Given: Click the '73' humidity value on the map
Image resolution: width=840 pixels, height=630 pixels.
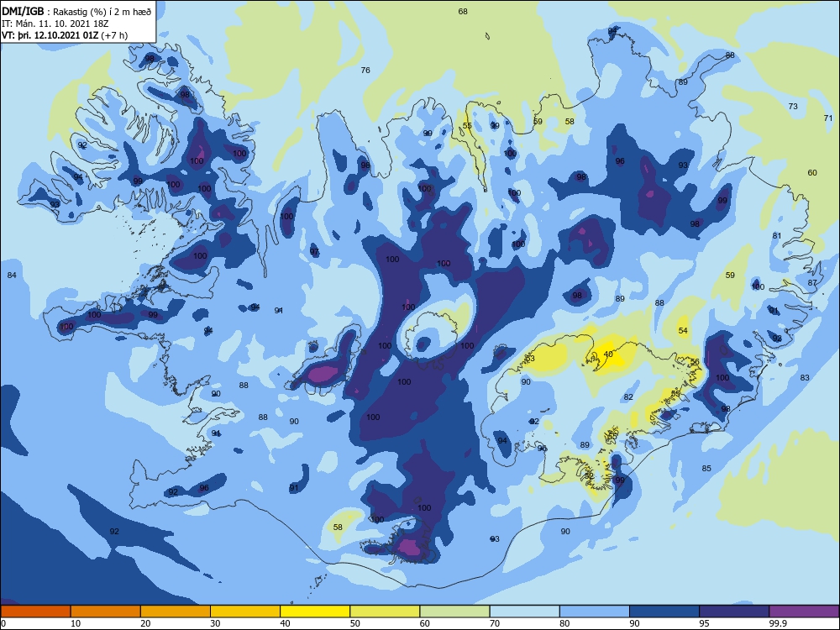Looking at the screenshot, I should click(793, 107).
